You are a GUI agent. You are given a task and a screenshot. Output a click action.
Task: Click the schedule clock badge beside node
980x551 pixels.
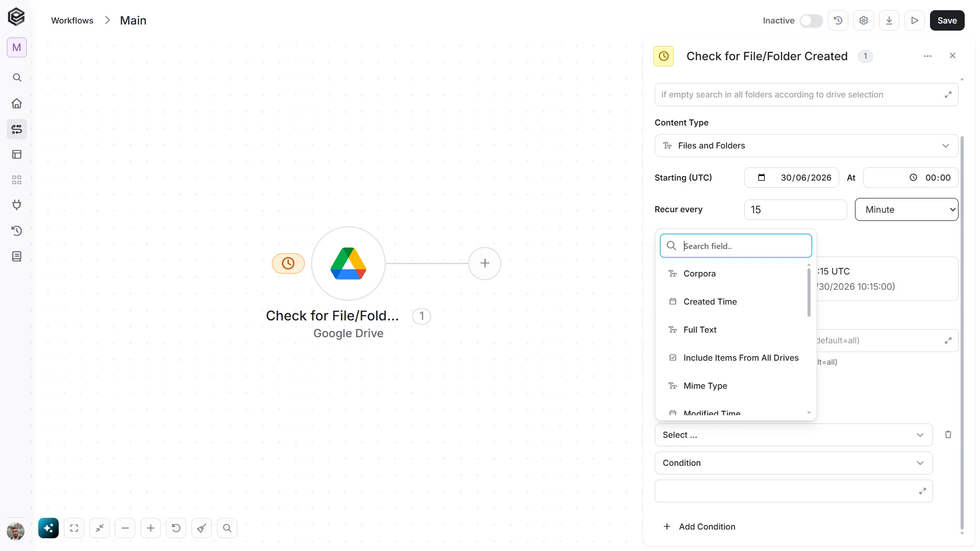pyautogui.click(x=288, y=263)
